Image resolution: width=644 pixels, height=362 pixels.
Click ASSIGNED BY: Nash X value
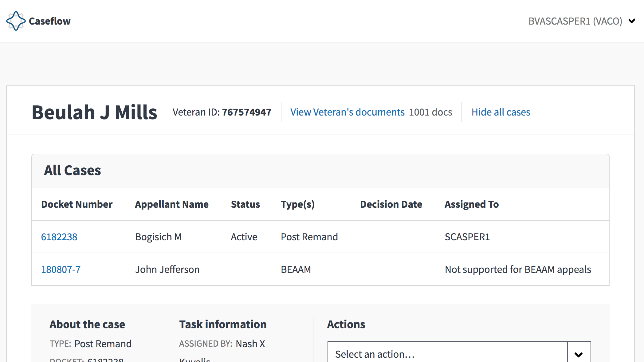[x=250, y=344]
